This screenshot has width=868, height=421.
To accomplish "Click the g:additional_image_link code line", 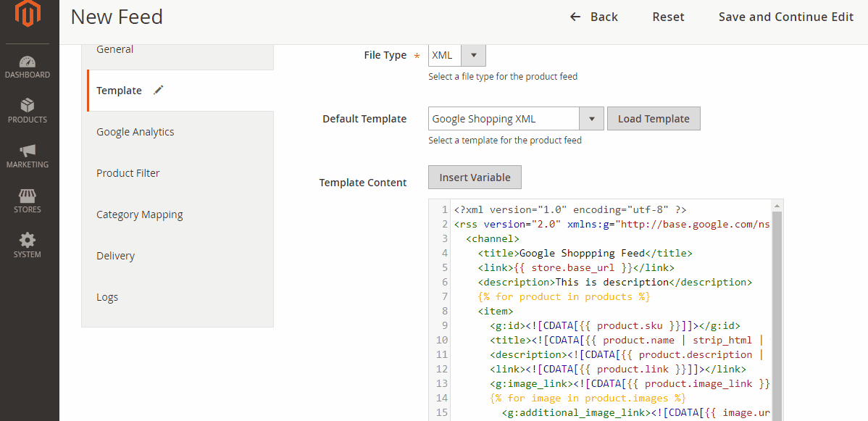I will 636,412.
